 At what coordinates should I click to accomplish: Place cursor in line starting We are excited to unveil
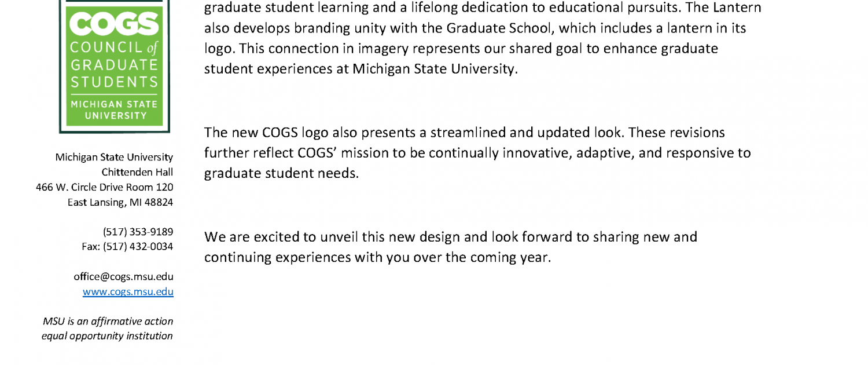tap(451, 237)
